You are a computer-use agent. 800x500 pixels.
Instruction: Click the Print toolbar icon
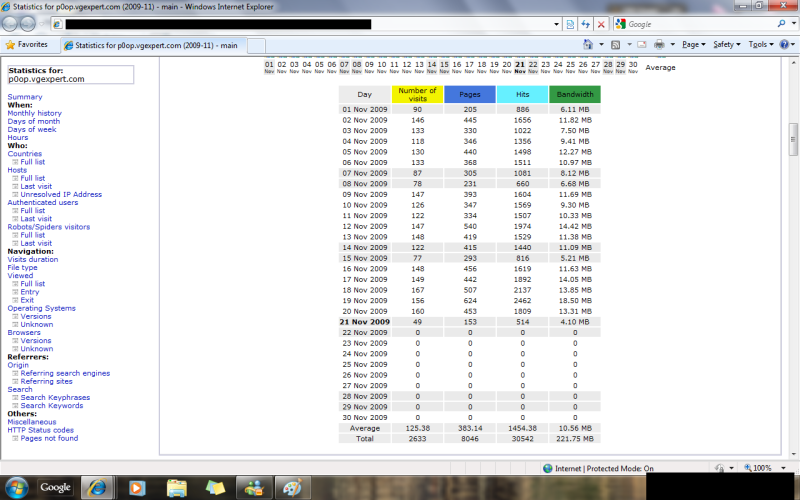click(660, 45)
